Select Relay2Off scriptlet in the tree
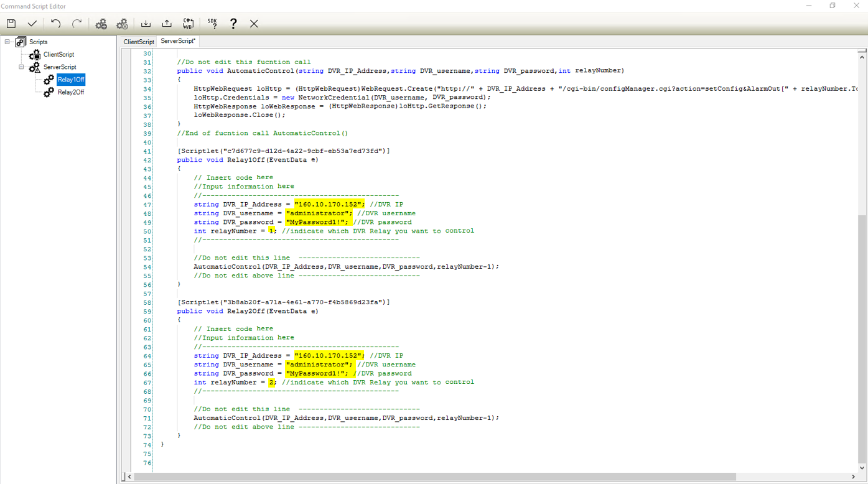 pyautogui.click(x=70, y=92)
